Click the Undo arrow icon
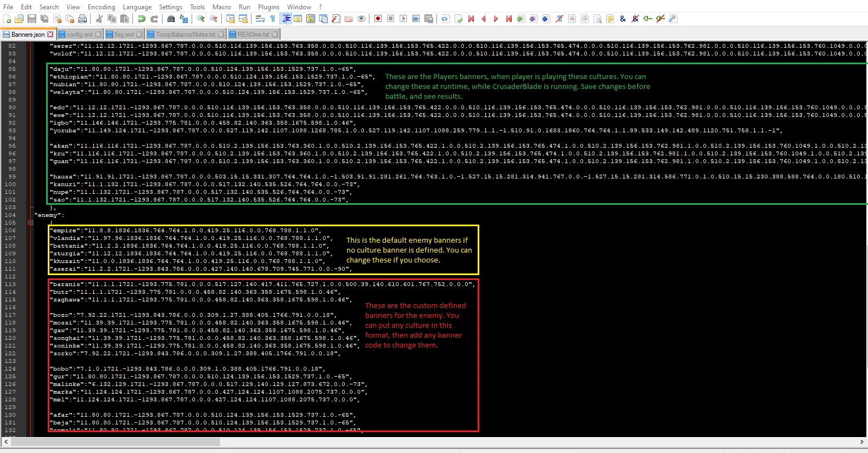This screenshot has height=453, width=868. (x=142, y=19)
